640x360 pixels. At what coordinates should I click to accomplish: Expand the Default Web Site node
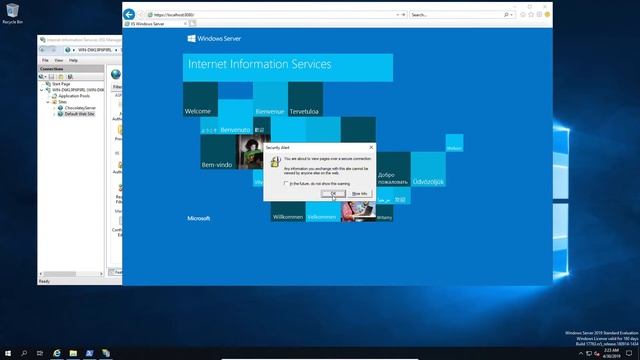click(x=54, y=114)
